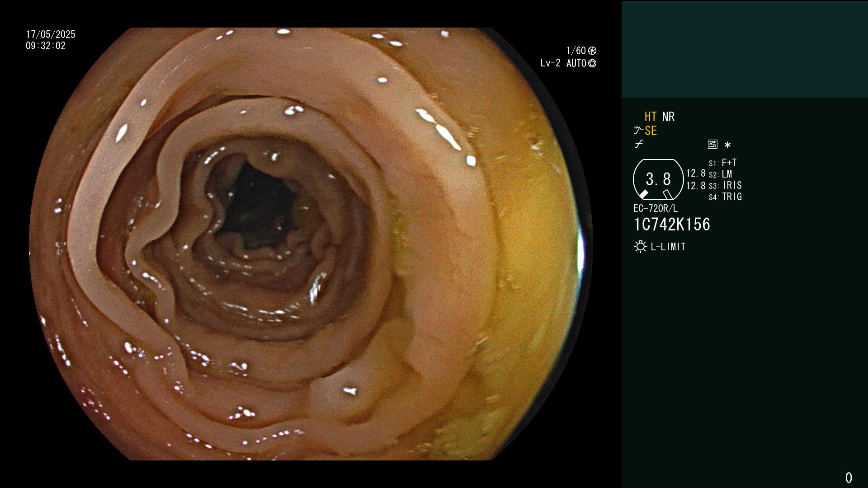Click the 1/60 shutter speed value
Screen dimensions: 868x488
tap(576, 51)
